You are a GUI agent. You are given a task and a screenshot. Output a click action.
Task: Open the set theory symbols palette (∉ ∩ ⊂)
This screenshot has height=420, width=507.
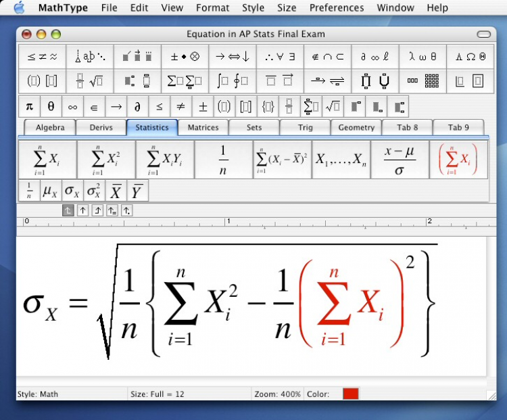[328, 57]
